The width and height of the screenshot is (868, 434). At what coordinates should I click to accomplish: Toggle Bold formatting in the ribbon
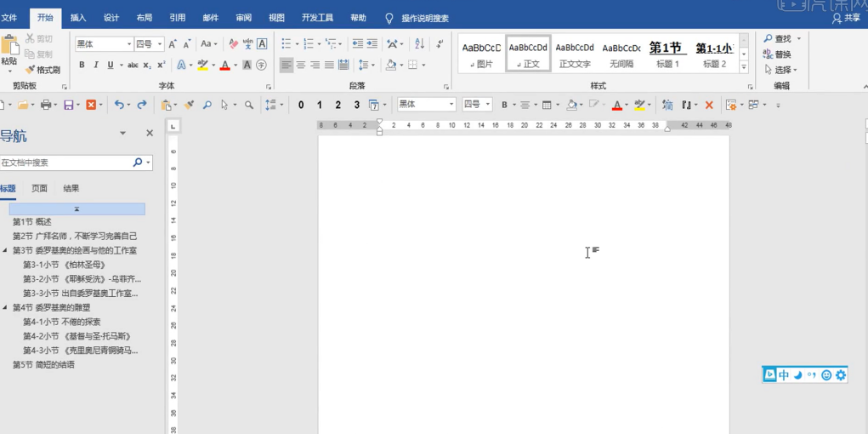tap(82, 65)
